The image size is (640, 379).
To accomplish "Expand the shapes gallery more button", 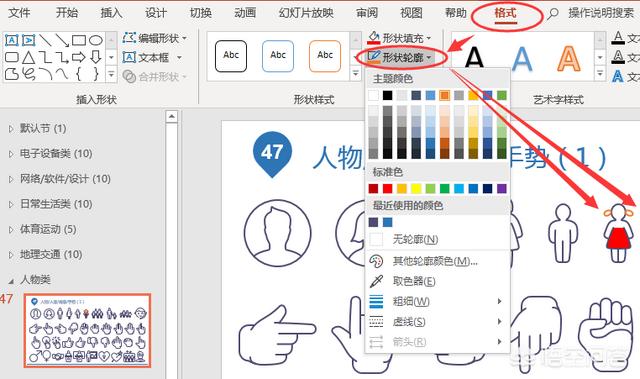I will [x=111, y=75].
